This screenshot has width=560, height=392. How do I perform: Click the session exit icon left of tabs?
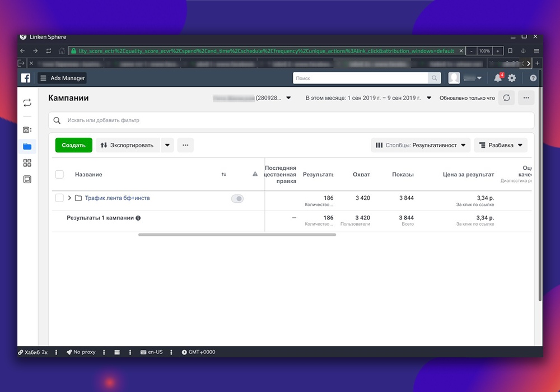pyautogui.click(x=21, y=63)
